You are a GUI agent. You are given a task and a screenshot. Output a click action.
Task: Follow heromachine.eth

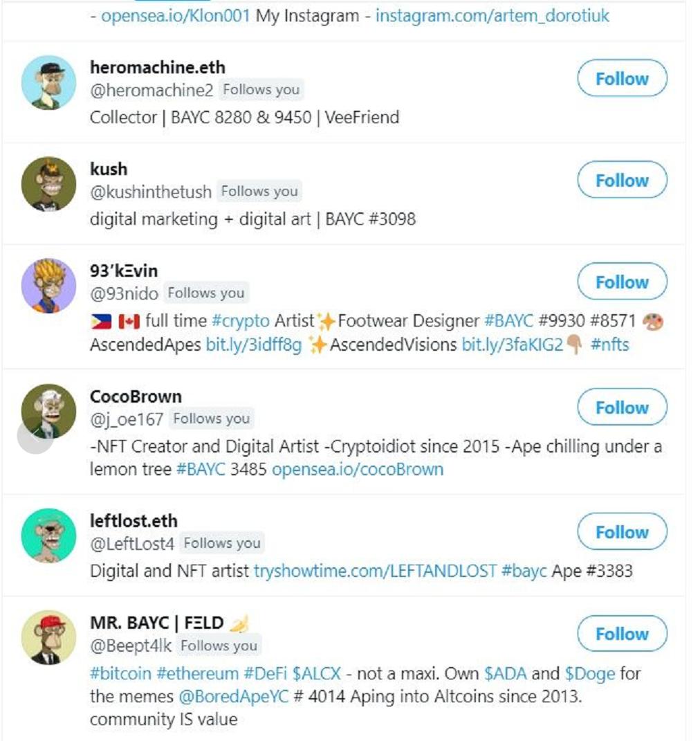coord(622,79)
